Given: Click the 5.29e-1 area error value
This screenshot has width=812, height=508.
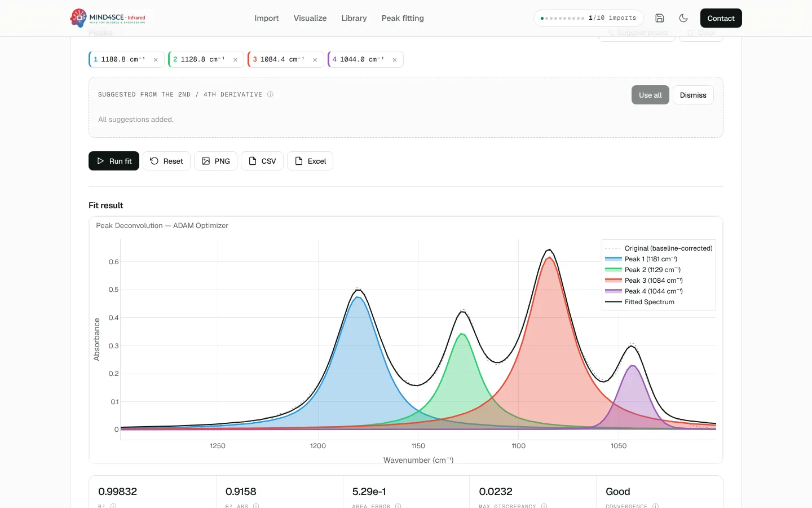Looking at the screenshot, I should 369,492.
